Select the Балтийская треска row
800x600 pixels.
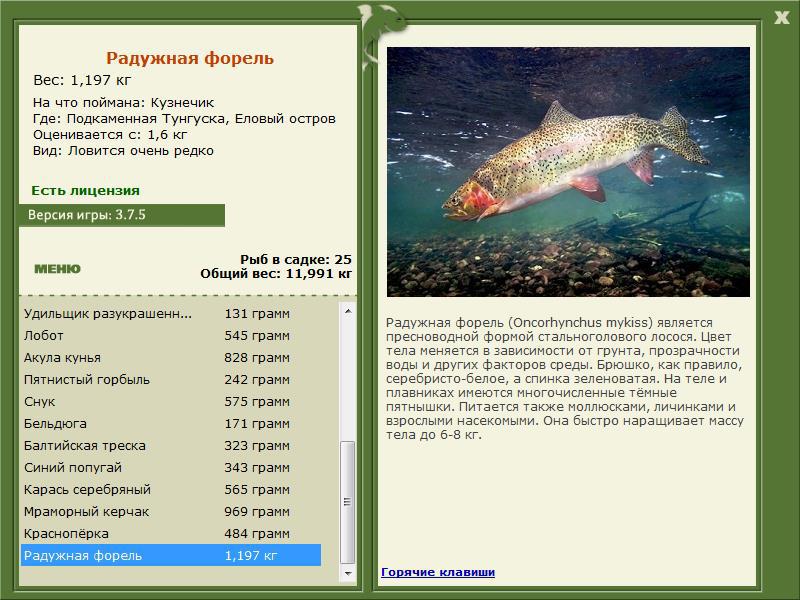(171, 445)
